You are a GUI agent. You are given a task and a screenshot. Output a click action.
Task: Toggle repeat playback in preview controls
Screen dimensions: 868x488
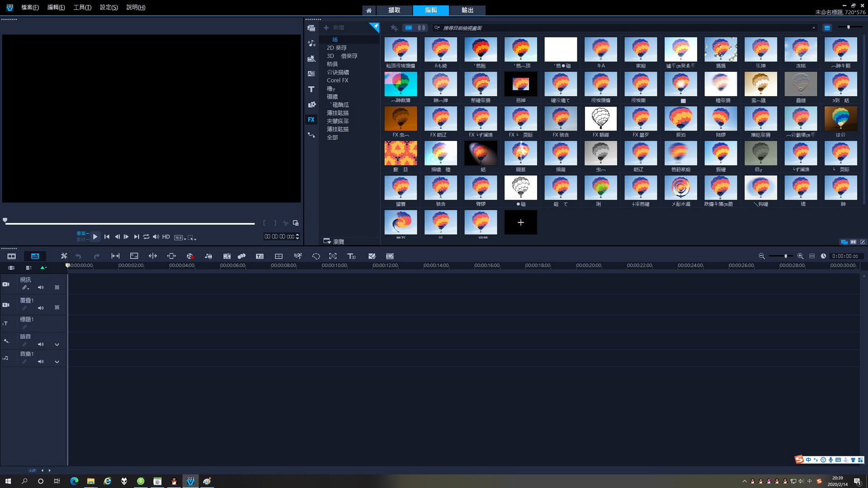pos(146,237)
